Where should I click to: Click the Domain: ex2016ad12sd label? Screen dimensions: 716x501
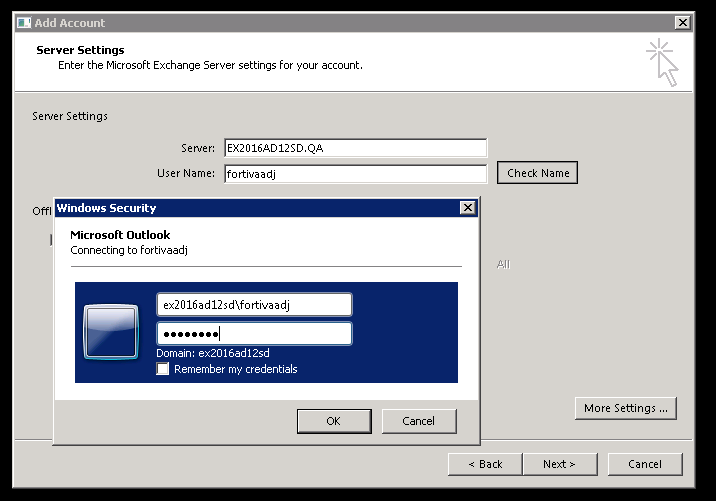(213, 353)
